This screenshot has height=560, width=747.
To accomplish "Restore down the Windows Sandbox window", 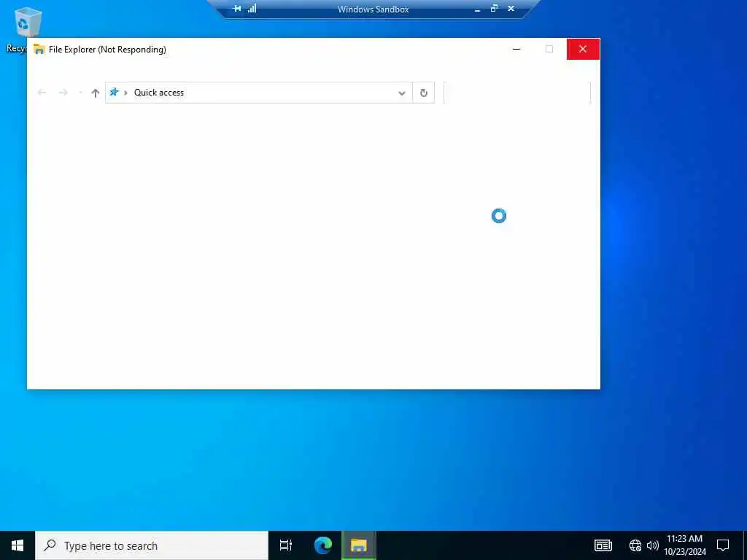I will coord(494,8).
